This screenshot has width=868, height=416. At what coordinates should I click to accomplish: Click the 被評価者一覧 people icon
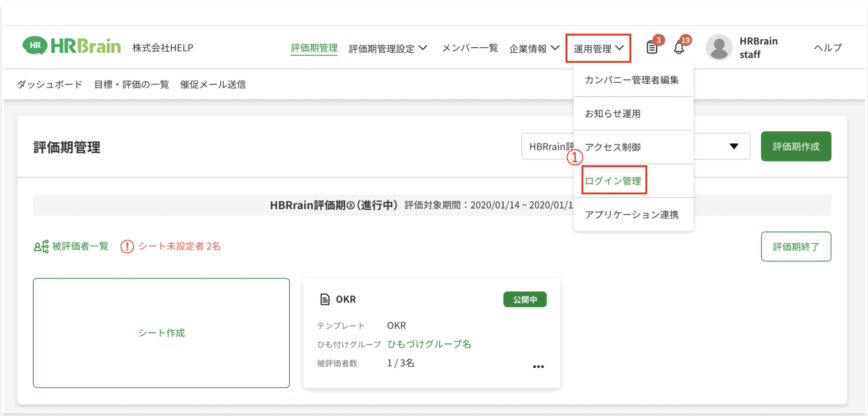(x=41, y=246)
